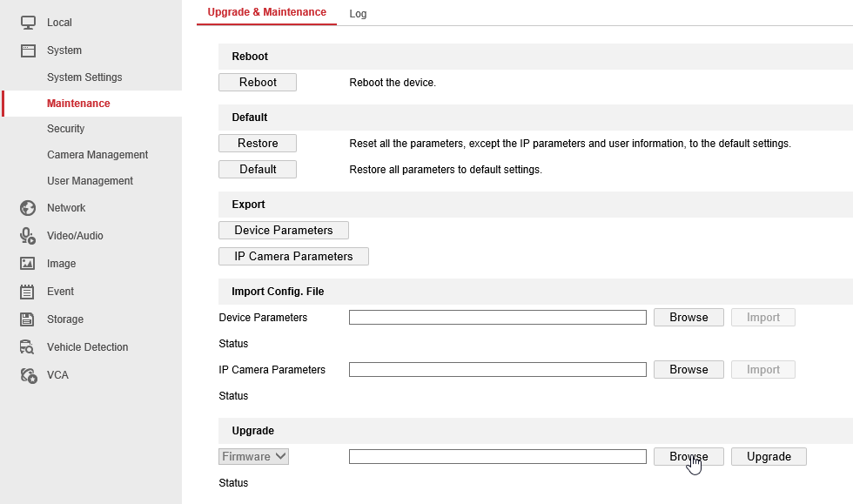Click the Event calendar icon

[x=28, y=292]
